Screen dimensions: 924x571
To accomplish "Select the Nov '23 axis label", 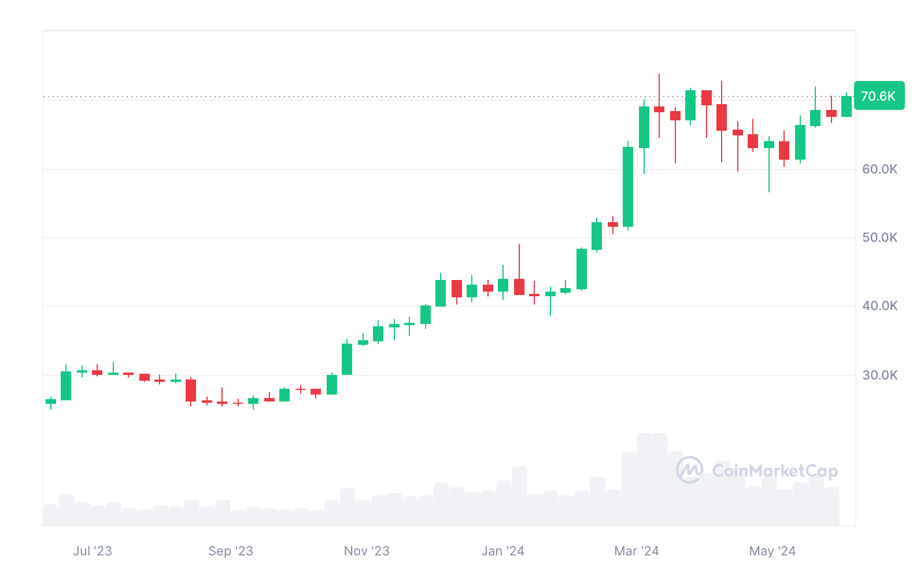I will click(x=367, y=551).
